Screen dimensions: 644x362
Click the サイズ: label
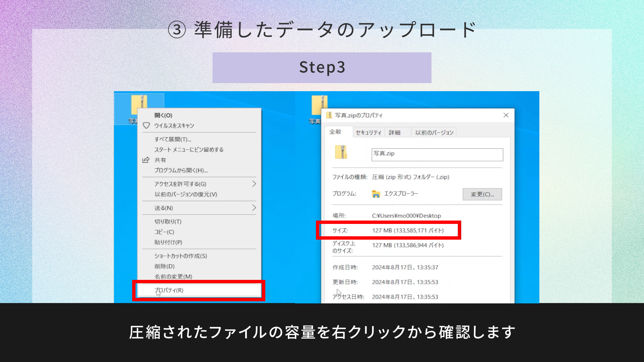340,231
